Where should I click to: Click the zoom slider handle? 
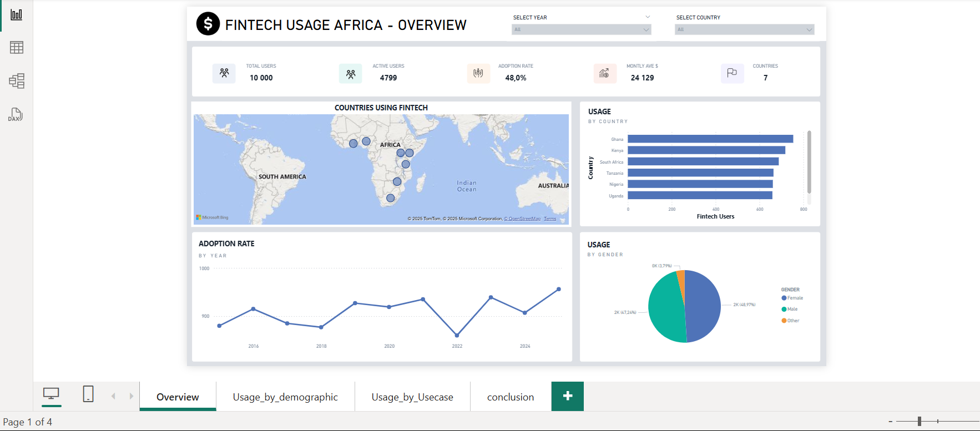pos(920,422)
